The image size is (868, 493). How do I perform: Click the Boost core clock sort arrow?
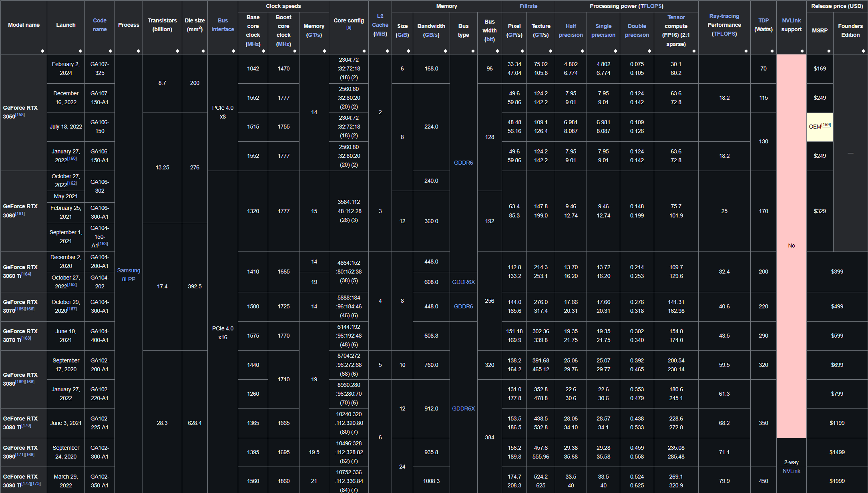[295, 51]
